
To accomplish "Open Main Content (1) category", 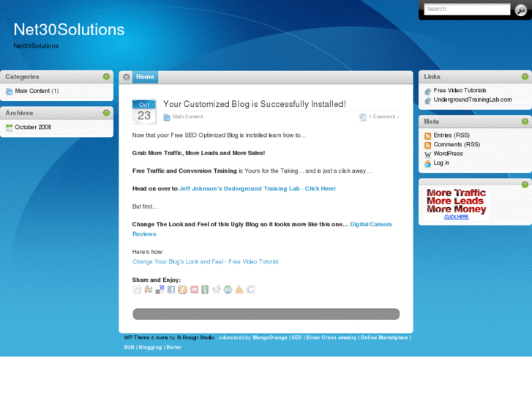I will 37,91.
